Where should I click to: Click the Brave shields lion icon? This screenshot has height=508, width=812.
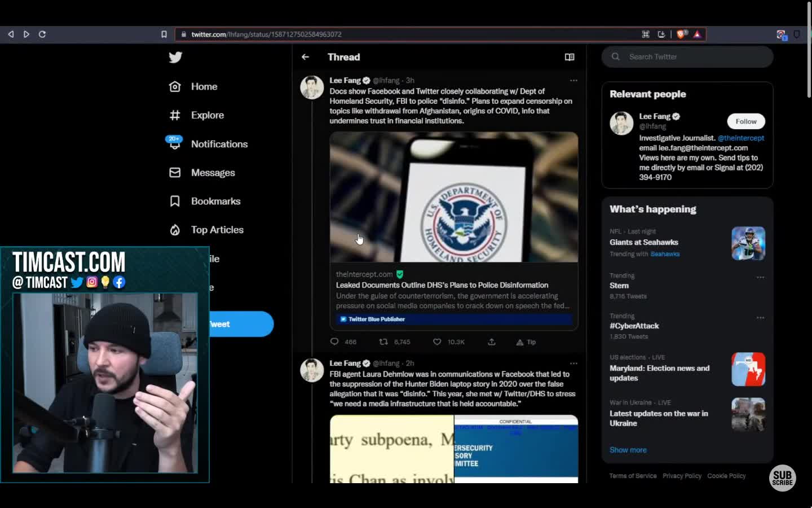[681, 34]
